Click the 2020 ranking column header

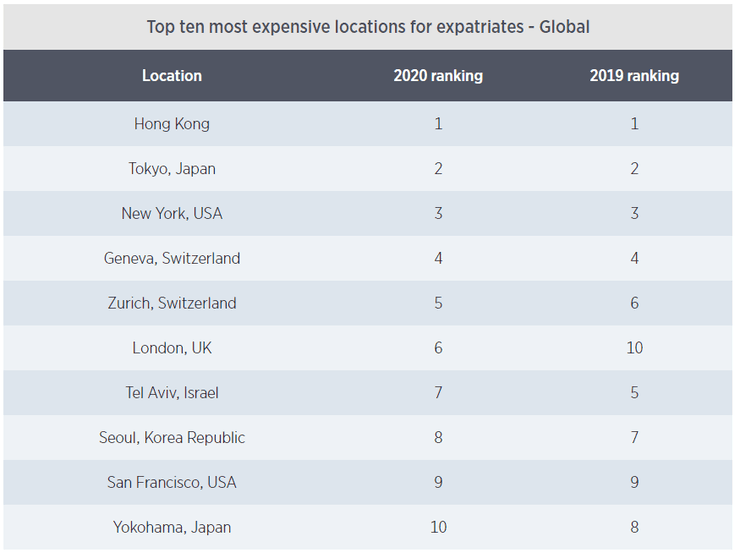point(438,76)
